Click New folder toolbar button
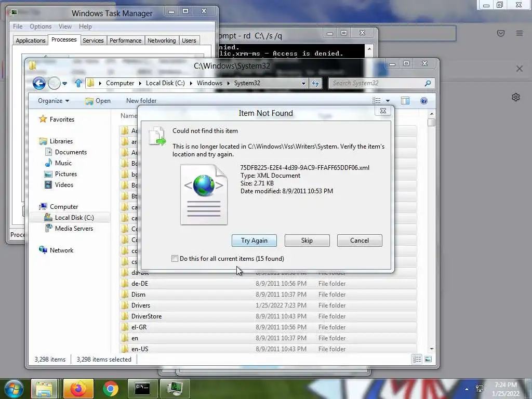The image size is (532, 399). tap(141, 101)
